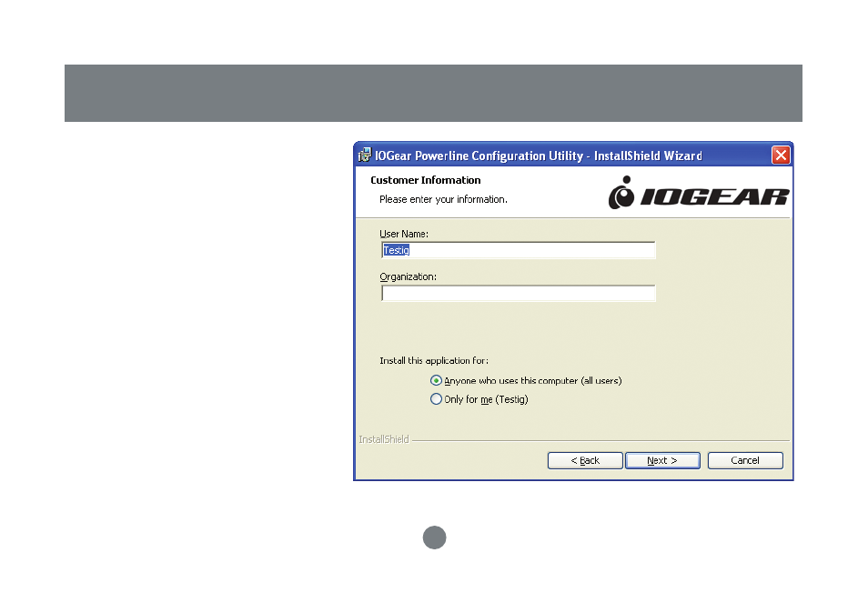Click the 'Install this application for:' label
Screen dimensions: 868x603
[434, 361]
